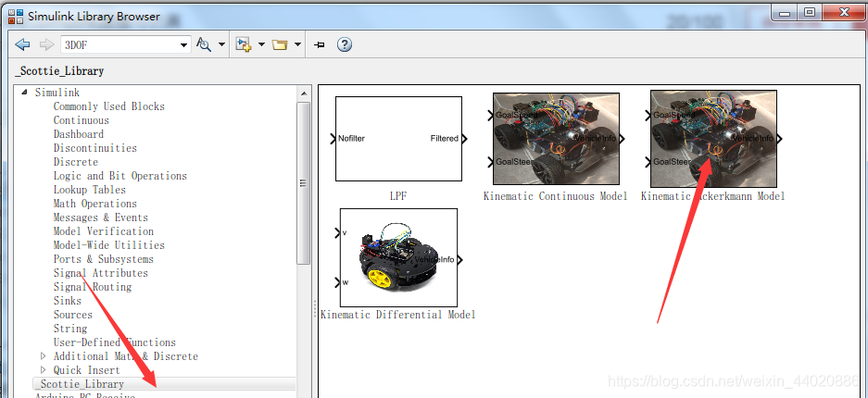Open help question mark icon
The image size is (868, 398).
pyautogui.click(x=345, y=44)
